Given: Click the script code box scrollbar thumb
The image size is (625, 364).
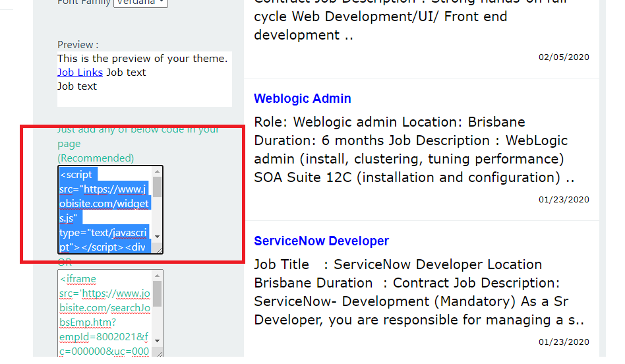Looking at the screenshot, I should (158, 187).
